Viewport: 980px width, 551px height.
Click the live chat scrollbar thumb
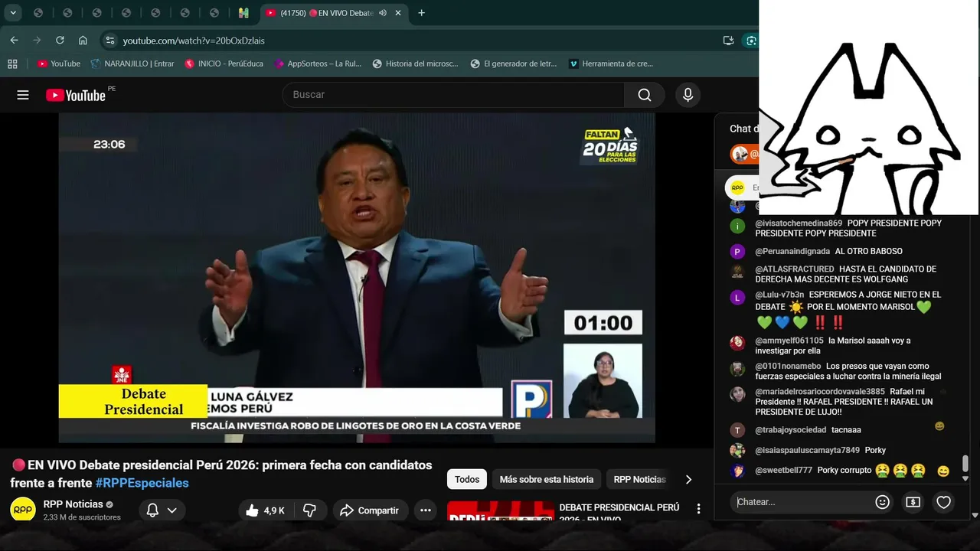tap(965, 463)
